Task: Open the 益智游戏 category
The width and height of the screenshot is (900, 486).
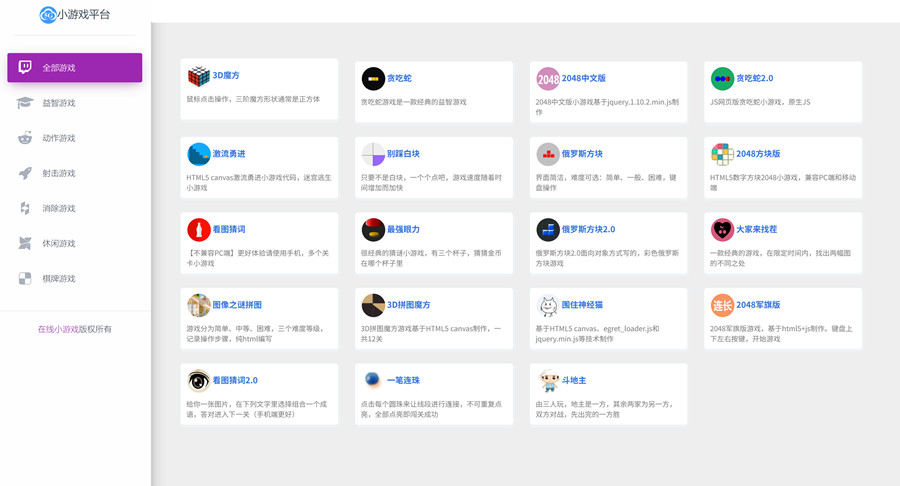Action: tap(59, 103)
